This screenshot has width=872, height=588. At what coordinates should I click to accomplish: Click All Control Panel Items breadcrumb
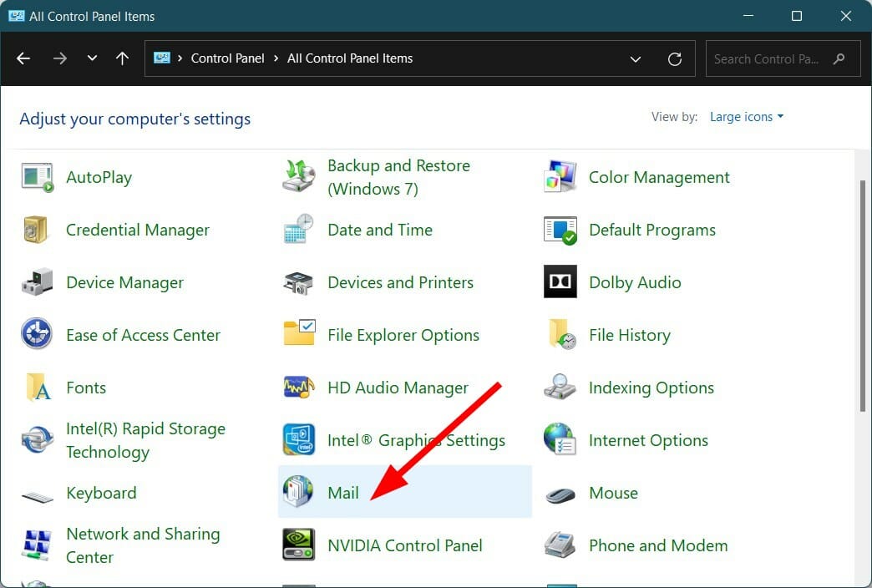click(x=350, y=58)
